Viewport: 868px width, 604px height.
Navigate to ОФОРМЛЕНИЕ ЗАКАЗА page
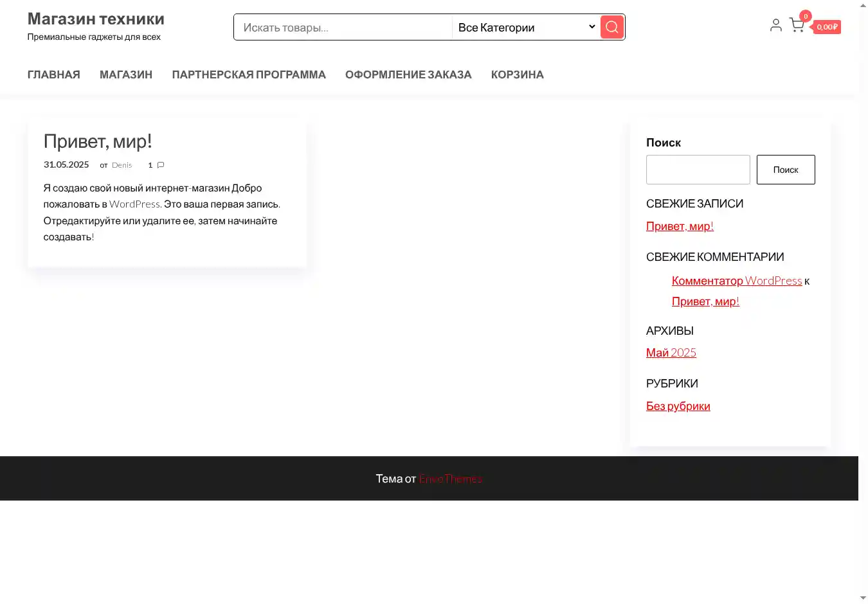408,75
